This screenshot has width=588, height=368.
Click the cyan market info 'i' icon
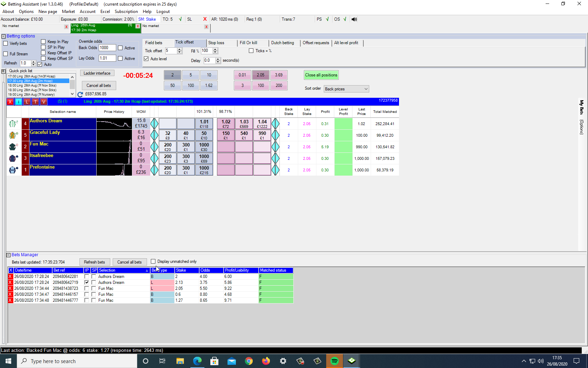(x=18, y=102)
